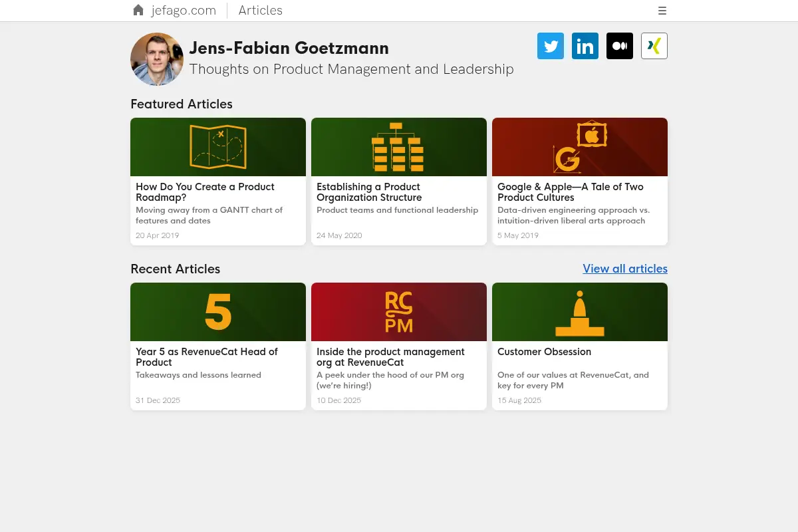
Task: Go to jefago.com home link
Action: click(x=184, y=10)
